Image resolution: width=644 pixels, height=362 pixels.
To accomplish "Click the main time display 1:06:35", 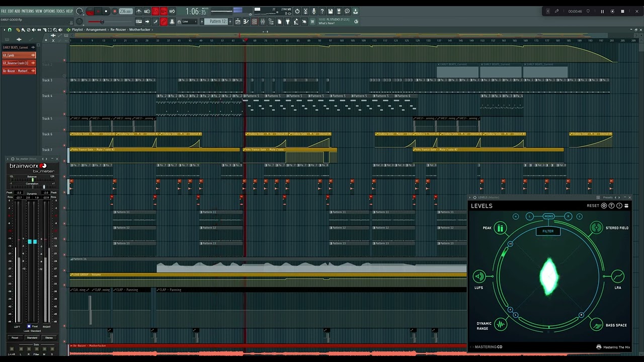I will (x=196, y=11).
